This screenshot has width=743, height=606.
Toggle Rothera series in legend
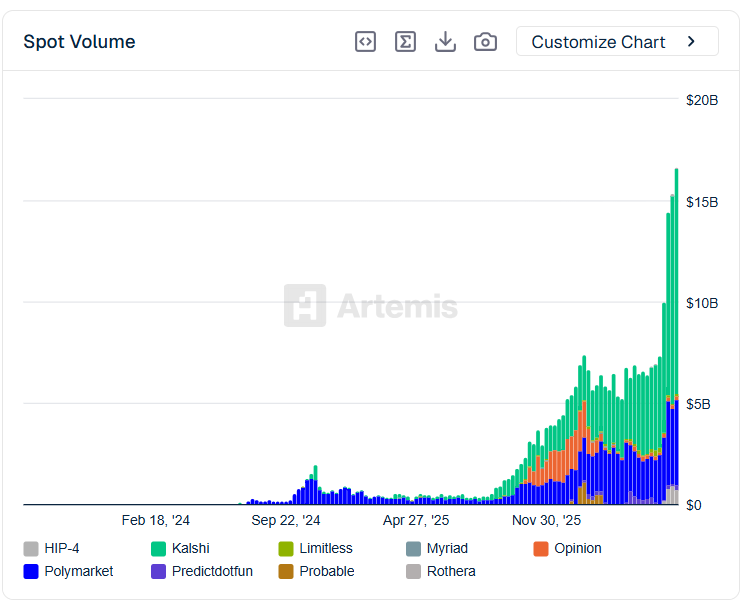441,571
